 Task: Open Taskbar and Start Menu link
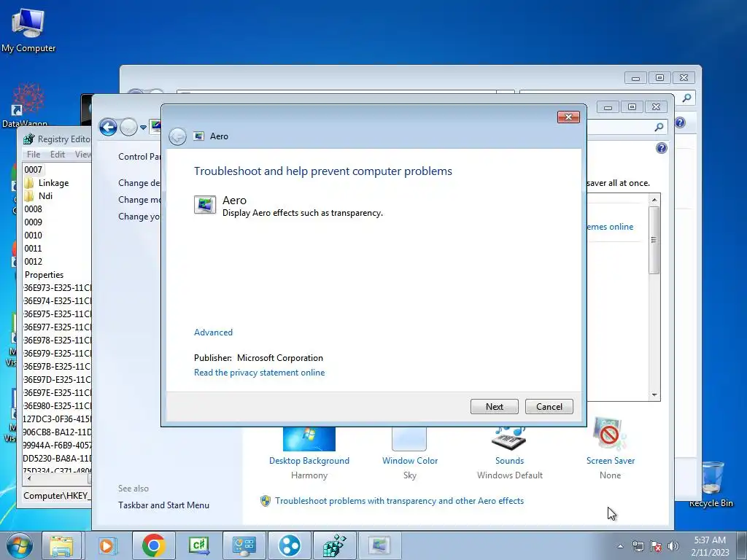[x=163, y=505]
